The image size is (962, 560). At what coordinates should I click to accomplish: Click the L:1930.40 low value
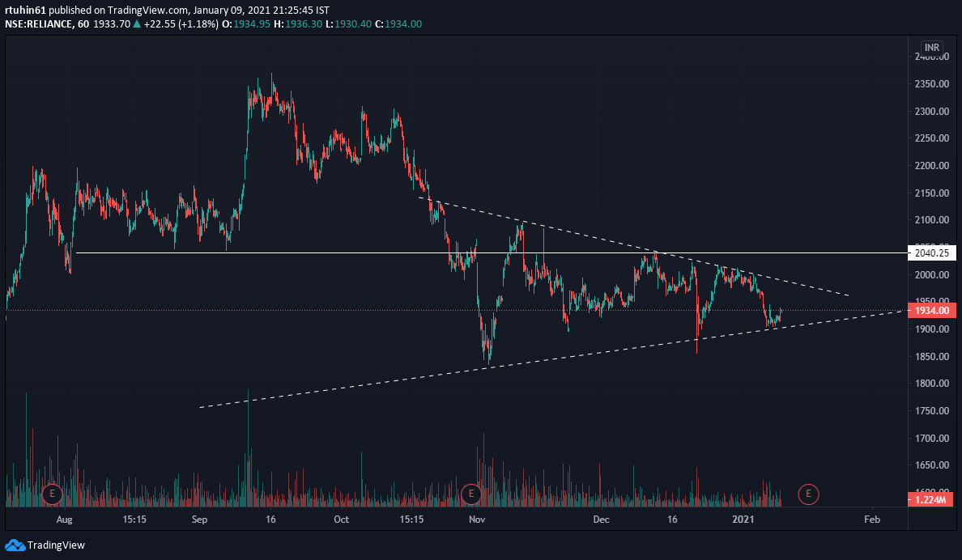click(x=348, y=24)
